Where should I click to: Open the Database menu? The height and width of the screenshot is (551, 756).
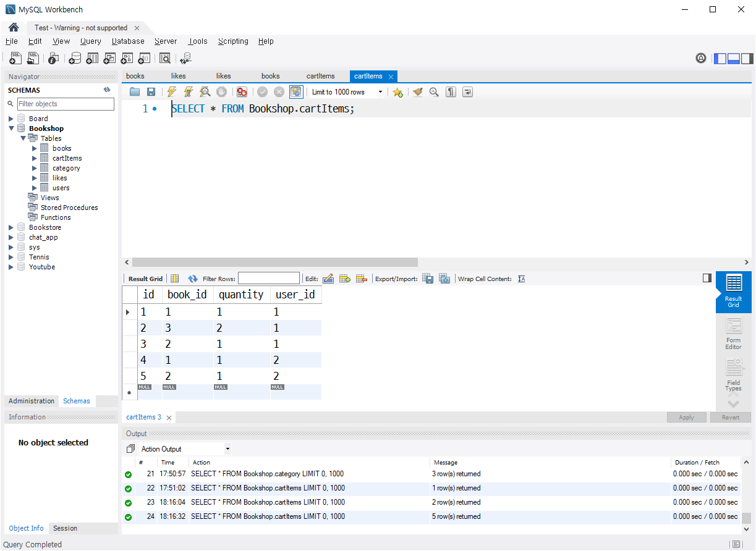click(128, 41)
